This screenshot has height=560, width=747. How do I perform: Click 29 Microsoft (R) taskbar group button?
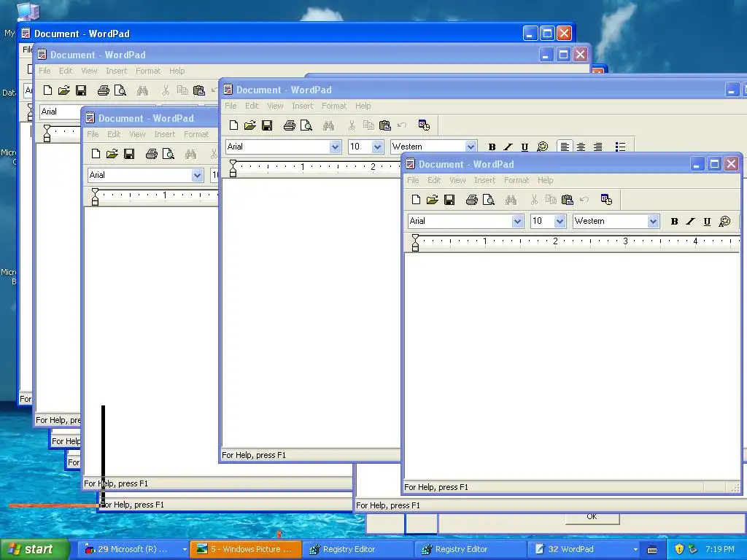tap(134, 549)
